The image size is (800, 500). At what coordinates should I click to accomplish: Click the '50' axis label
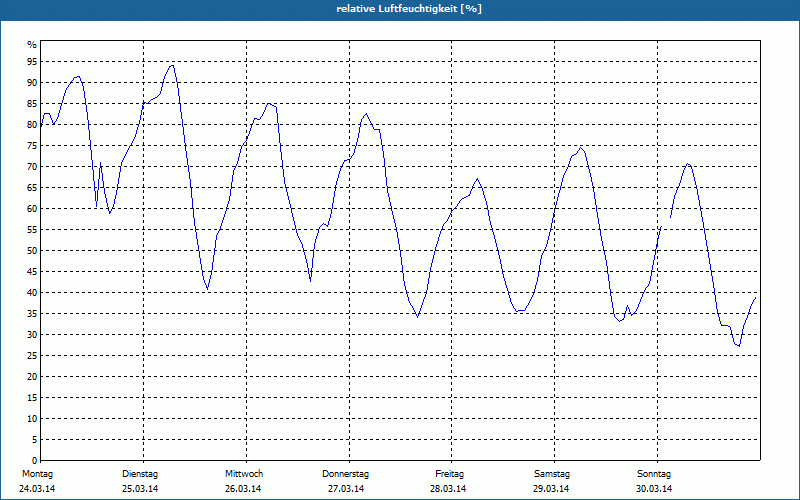(x=32, y=251)
